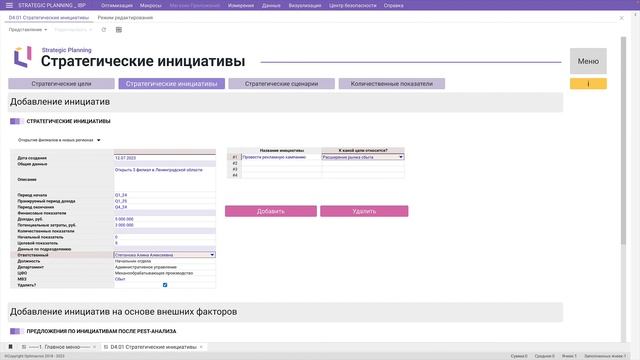Click the ЦФО value Механообрабатывающее производство
Viewport: 640px width, 360px height.
point(164,273)
